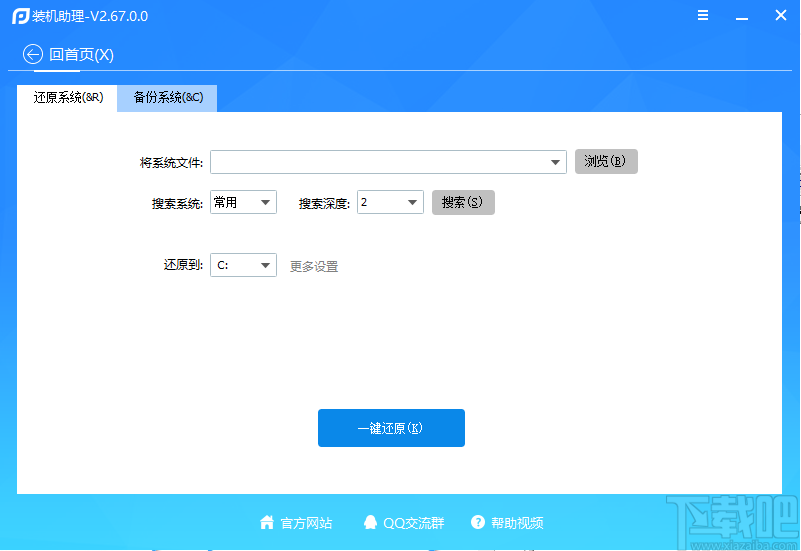This screenshot has height=551, width=801.
Task: Close the 装机助理 window
Action: (x=781, y=15)
